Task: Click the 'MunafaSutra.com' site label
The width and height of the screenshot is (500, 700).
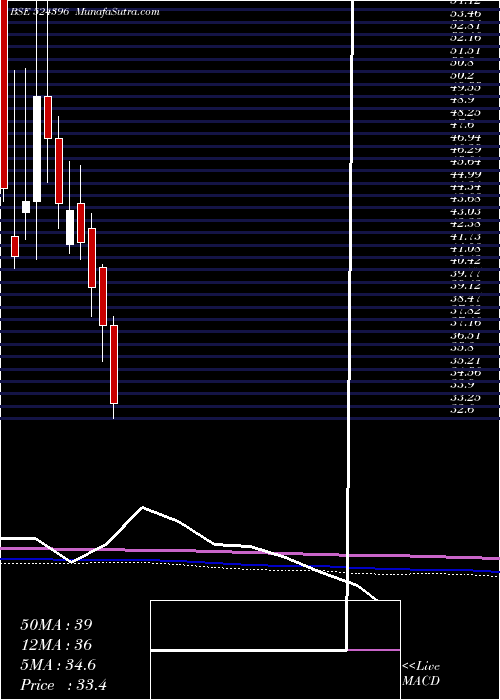Action: coord(117,12)
